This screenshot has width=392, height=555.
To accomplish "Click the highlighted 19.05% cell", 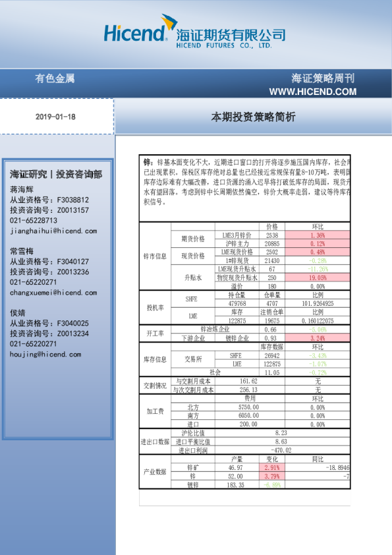I will tap(318, 278).
